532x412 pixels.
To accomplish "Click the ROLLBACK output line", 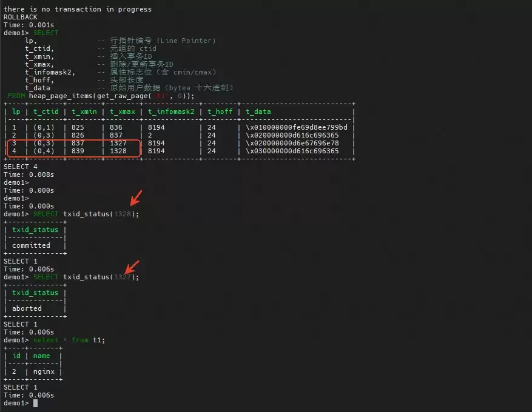I will tap(21, 17).
